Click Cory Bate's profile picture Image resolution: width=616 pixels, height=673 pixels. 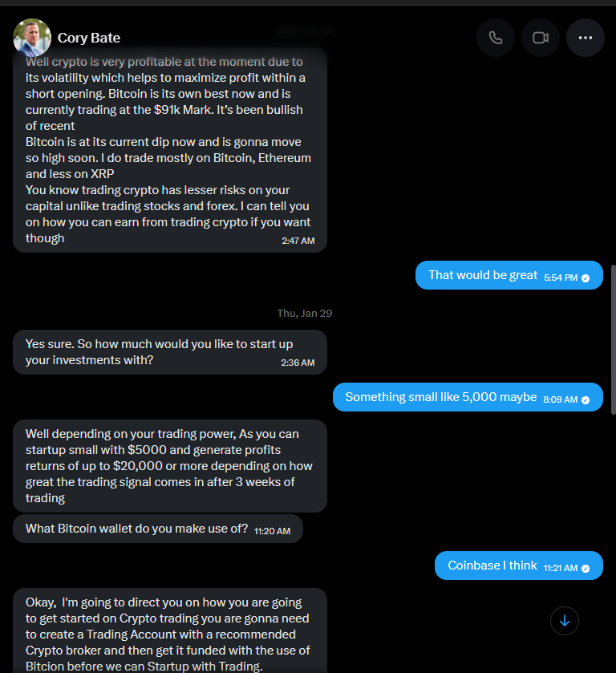pos(32,38)
